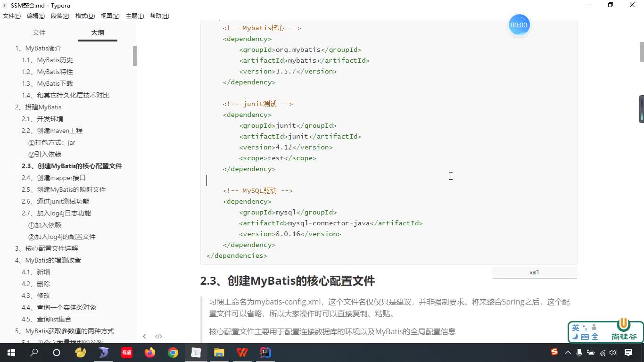Jump to 1.4、和其它持久化层技术对比

click(66, 95)
